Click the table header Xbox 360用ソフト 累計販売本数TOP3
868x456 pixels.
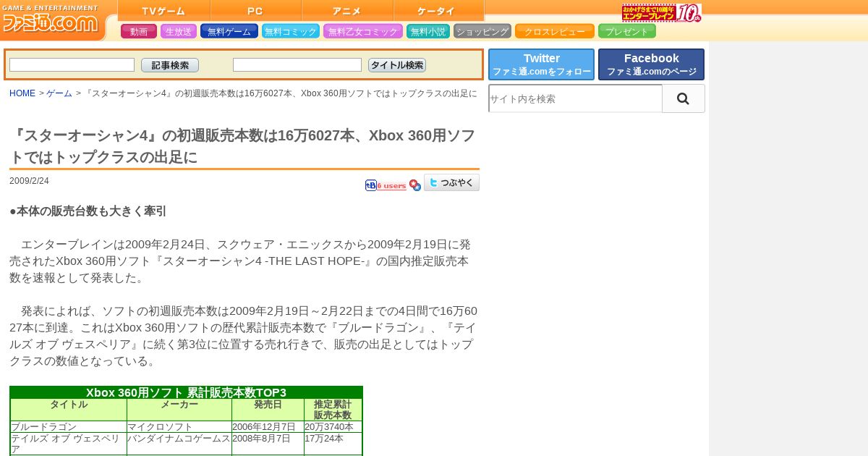coord(186,392)
